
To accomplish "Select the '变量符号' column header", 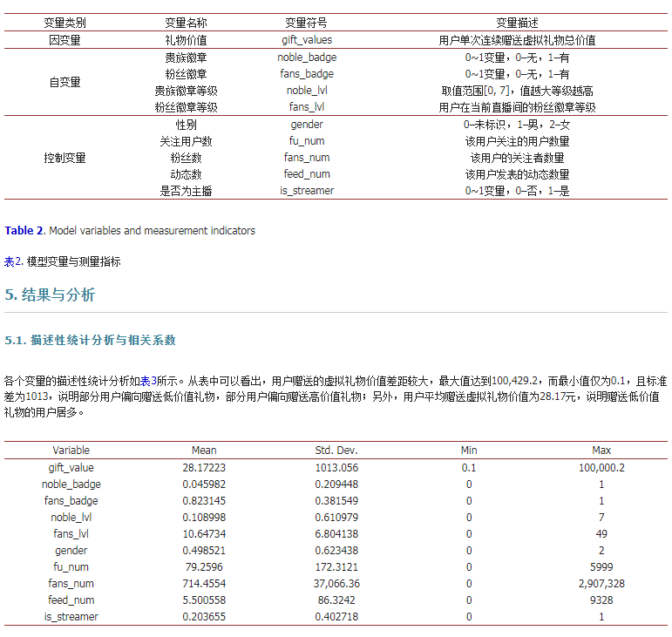I will coord(307,23).
